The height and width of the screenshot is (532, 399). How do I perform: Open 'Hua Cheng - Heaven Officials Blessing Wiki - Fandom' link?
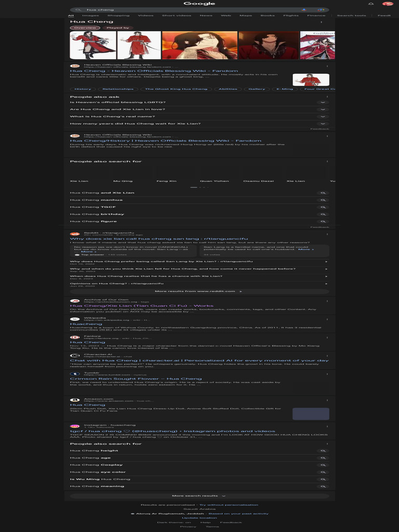coord(154,71)
